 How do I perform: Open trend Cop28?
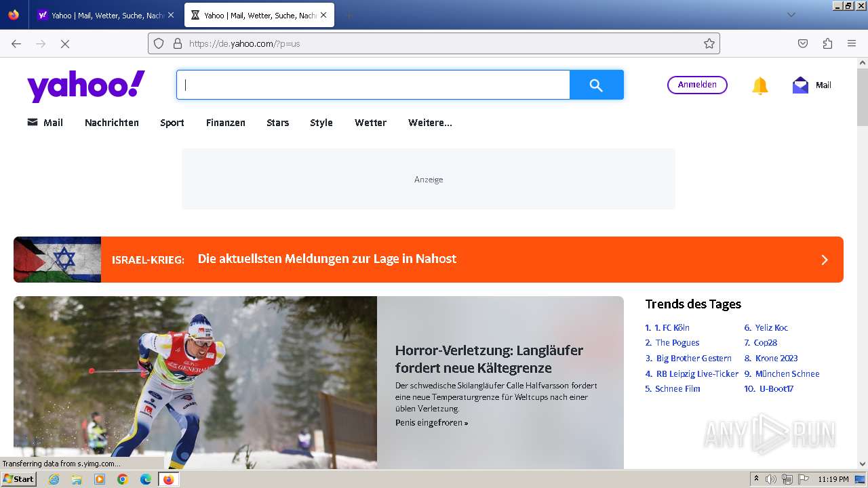click(766, 343)
